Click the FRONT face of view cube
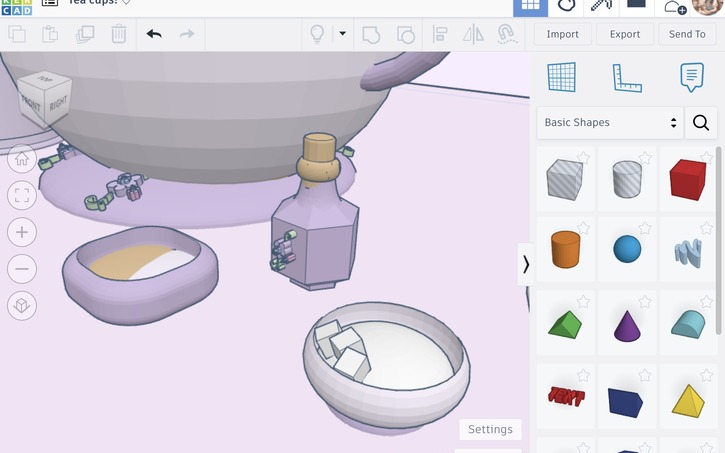Image resolution: width=725 pixels, height=453 pixels. click(x=30, y=104)
